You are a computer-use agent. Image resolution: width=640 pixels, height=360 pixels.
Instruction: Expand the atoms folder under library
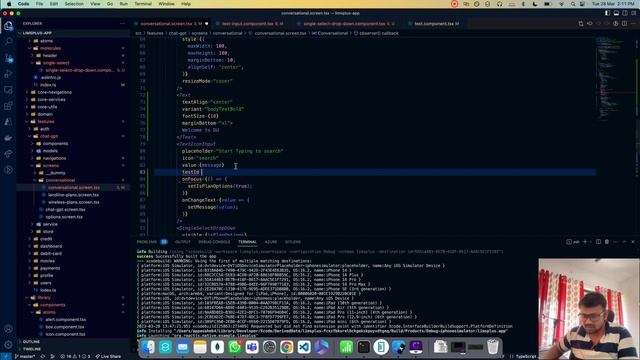pyautogui.click(x=49, y=312)
